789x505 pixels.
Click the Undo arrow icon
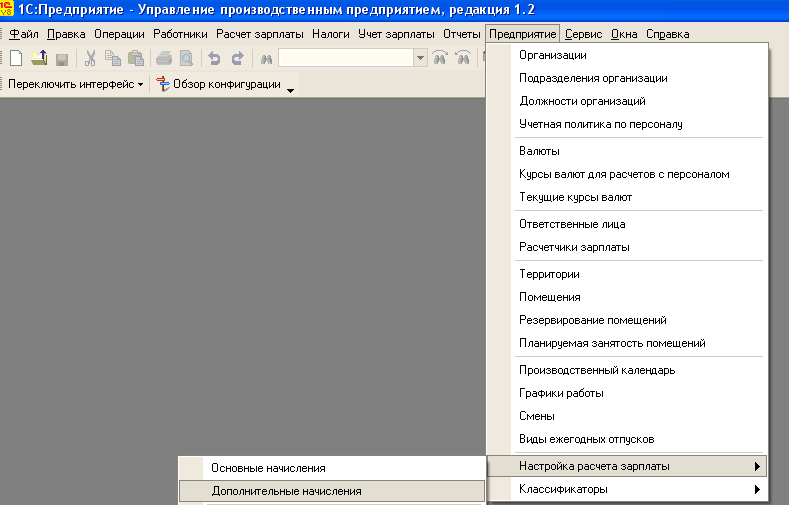tap(214, 58)
